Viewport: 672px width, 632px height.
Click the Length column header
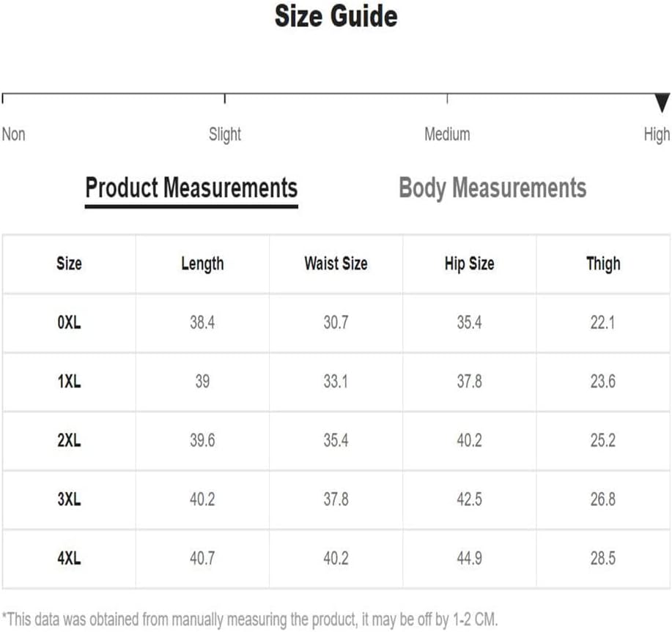202,264
